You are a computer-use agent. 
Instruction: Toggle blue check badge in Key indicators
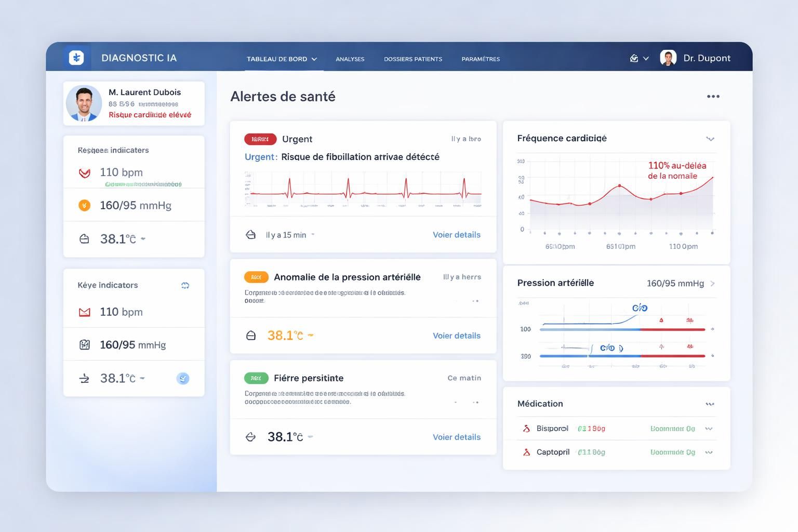[x=183, y=378]
